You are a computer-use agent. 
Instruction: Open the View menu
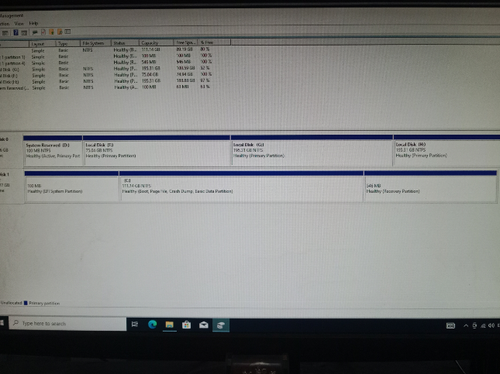(x=19, y=23)
